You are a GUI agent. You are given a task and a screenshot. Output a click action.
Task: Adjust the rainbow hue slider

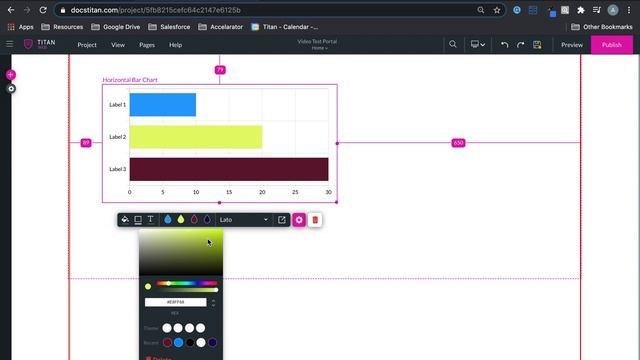pos(187,283)
